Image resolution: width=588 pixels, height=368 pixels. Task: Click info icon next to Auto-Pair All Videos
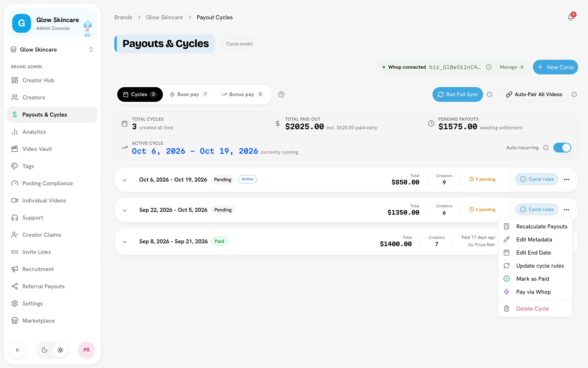click(574, 94)
